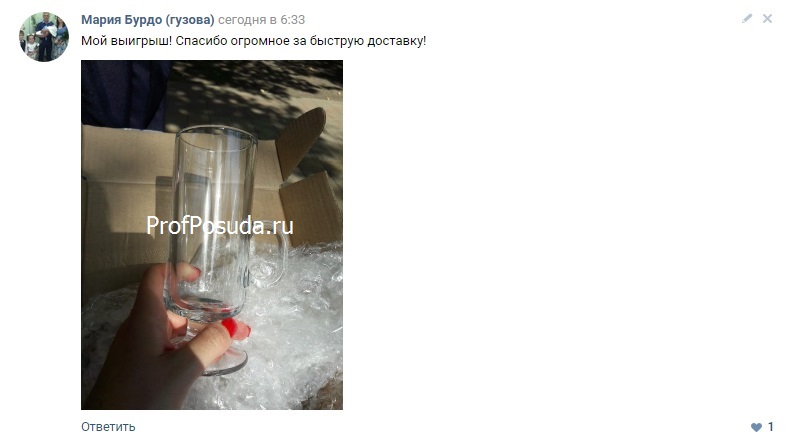This screenshot has height=446, width=793.
Task: Open Мария Бурдо's round profile avatar
Action: 44,37
